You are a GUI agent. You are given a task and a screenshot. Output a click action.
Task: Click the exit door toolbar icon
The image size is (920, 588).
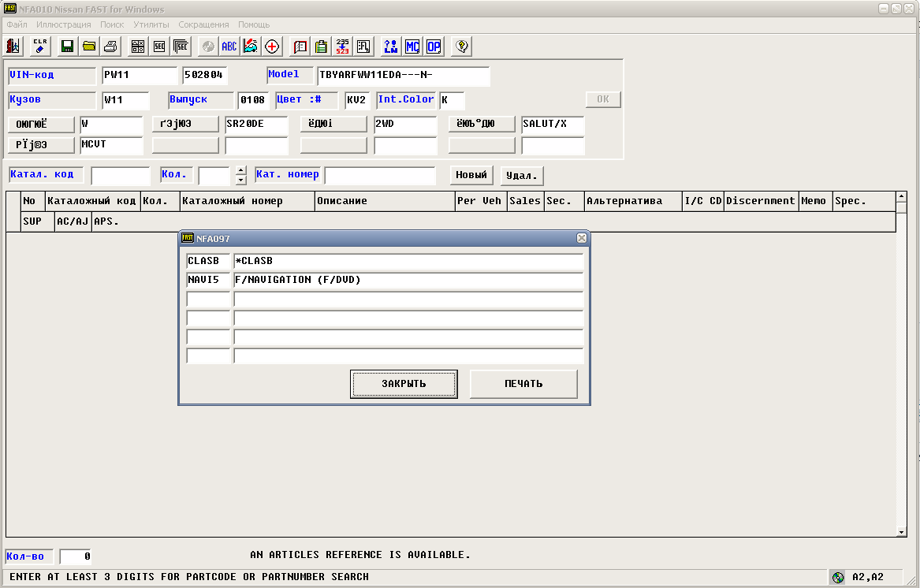click(x=14, y=47)
